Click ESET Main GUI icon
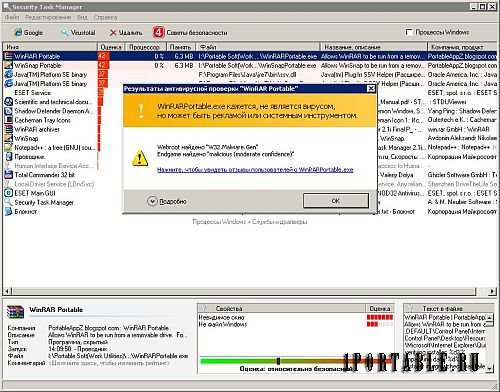500x392 pixels. [9, 193]
